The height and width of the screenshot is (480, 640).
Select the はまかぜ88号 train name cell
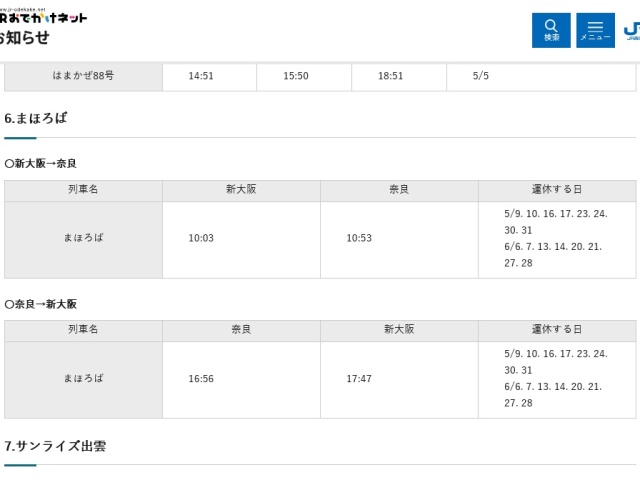[83, 76]
